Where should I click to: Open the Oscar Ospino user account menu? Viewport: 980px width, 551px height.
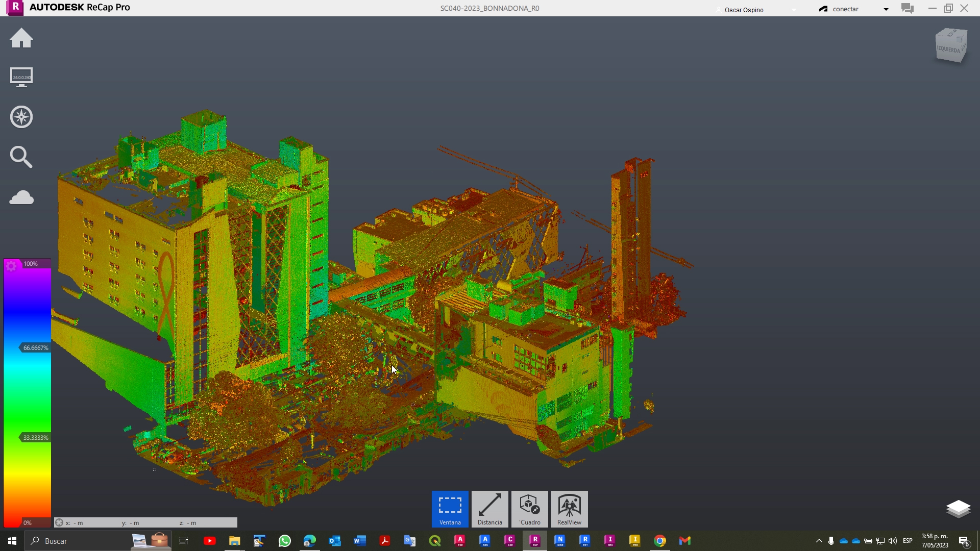(744, 10)
